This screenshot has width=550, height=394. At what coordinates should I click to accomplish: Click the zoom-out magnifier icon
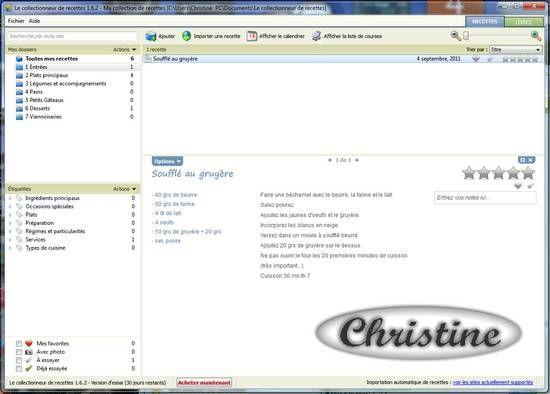[455, 35]
